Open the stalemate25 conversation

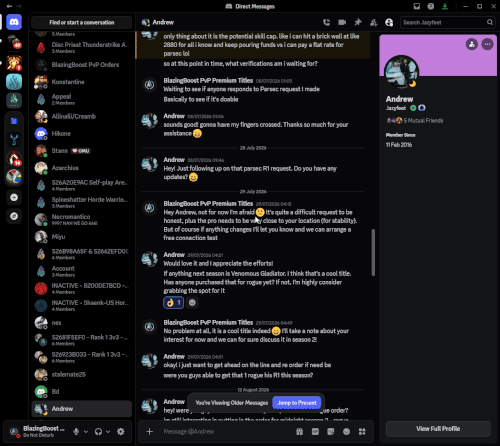pos(82,374)
